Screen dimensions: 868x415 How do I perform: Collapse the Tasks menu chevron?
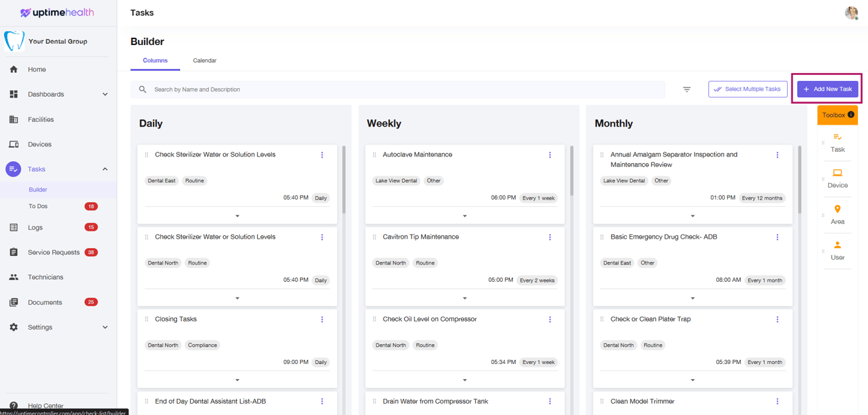coord(105,169)
